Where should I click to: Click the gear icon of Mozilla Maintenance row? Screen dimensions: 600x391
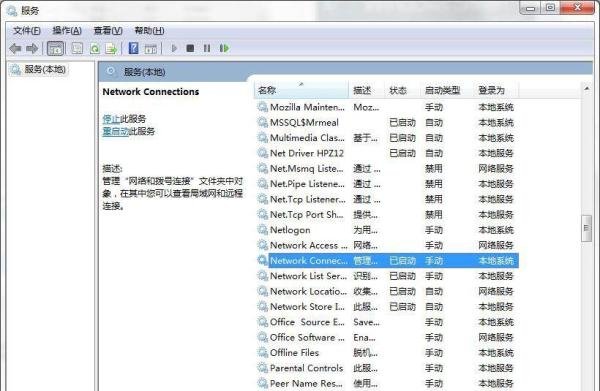click(262, 107)
